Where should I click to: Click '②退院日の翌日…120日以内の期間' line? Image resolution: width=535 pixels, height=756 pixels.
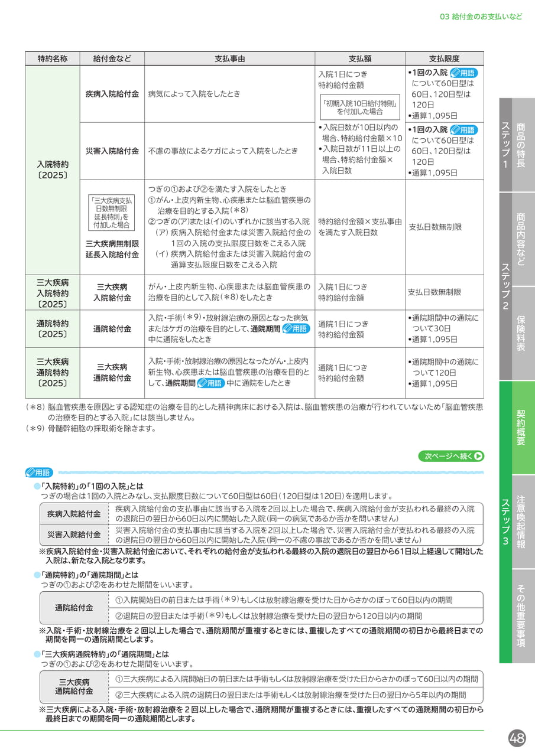pyautogui.click(x=268, y=616)
